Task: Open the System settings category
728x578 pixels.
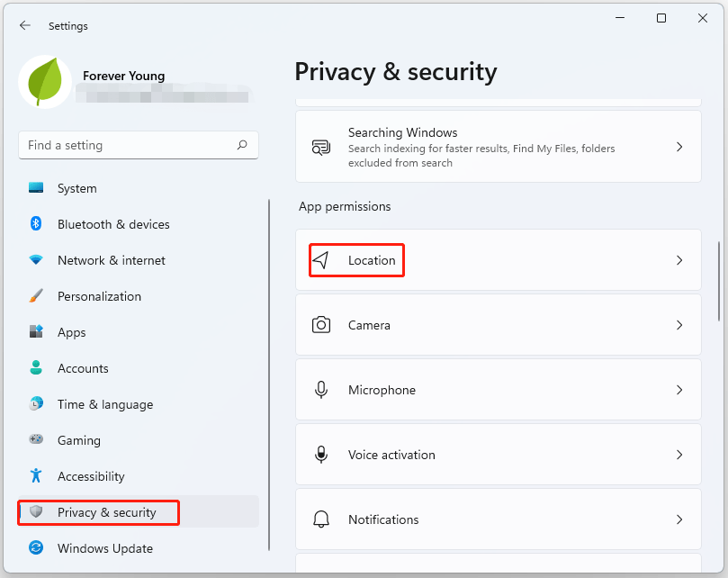Action: 139,188
